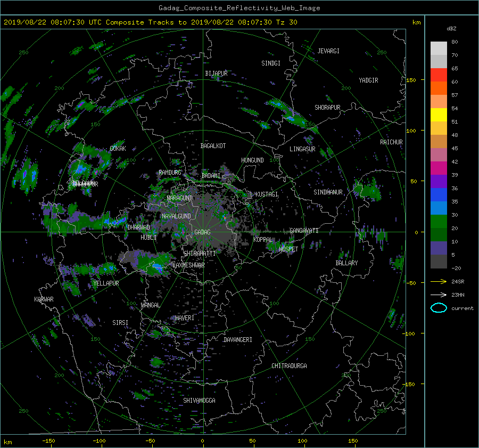The height and width of the screenshot is (448, 479).
Task: Select the dark gray 5 to -20 dBZ swatch
Action: click(439, 261)
